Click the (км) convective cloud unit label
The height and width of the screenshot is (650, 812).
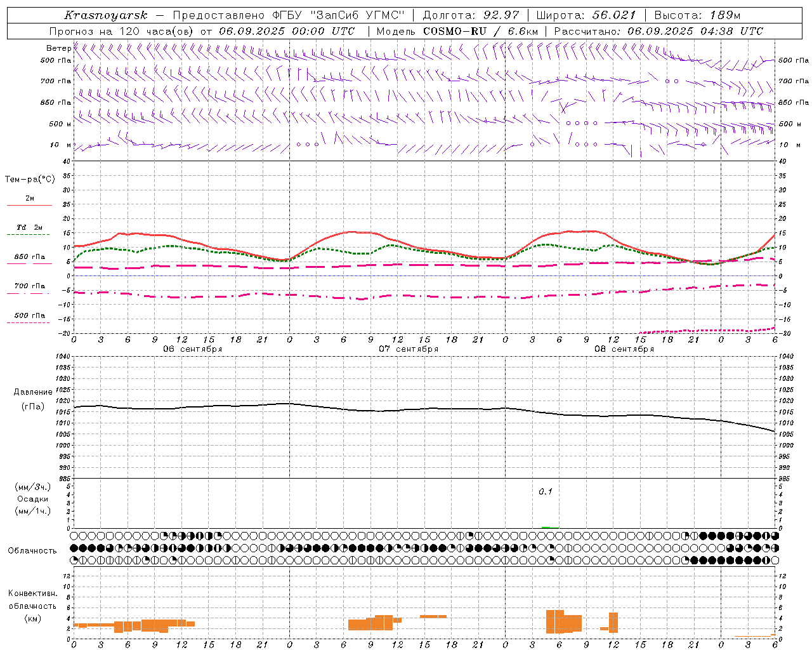pyautogui.click(x=32, y=618)
